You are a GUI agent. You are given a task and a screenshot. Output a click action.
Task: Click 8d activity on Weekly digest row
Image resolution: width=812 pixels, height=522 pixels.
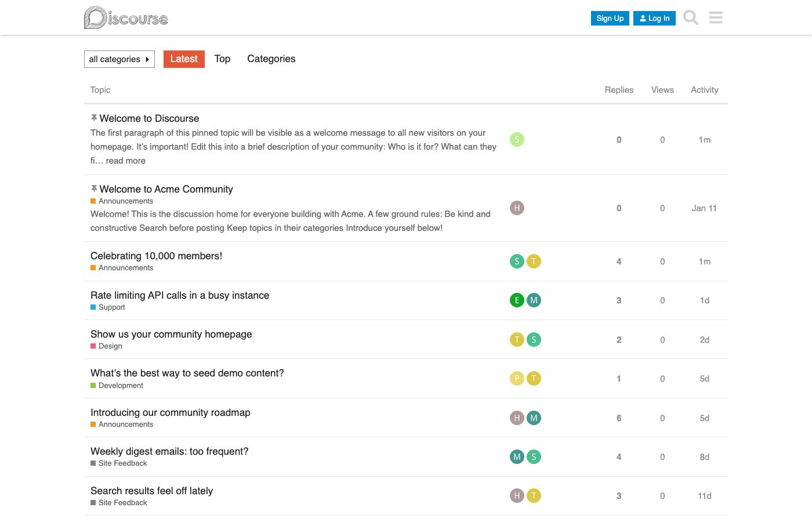click(x=704, y=457)
